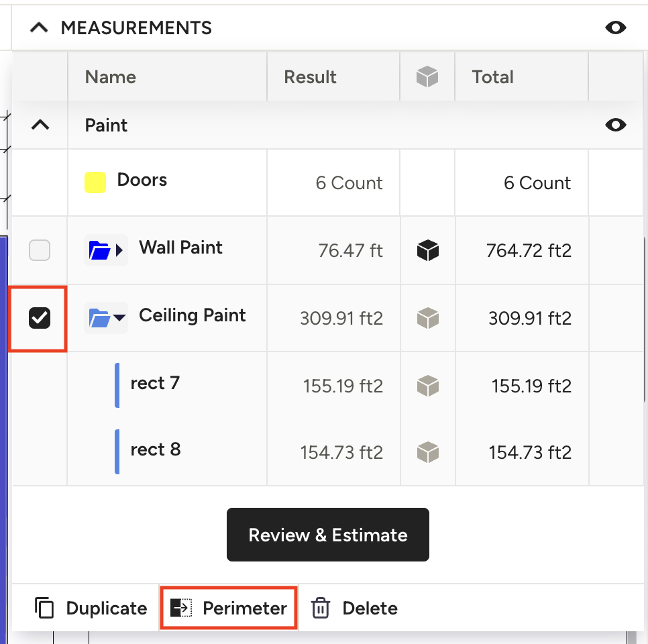Select the Wall Paint row name
The width and height of the screenshot is (648, 644).
[180, 248]
